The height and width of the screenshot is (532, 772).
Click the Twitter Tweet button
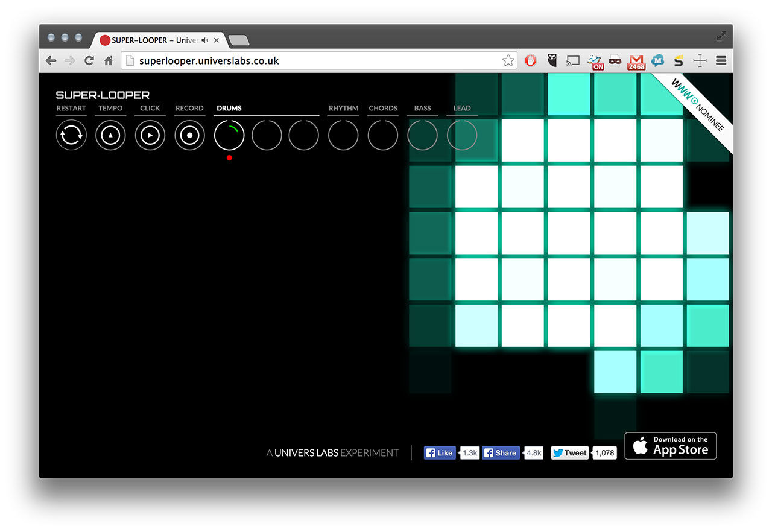coord(569,453)
